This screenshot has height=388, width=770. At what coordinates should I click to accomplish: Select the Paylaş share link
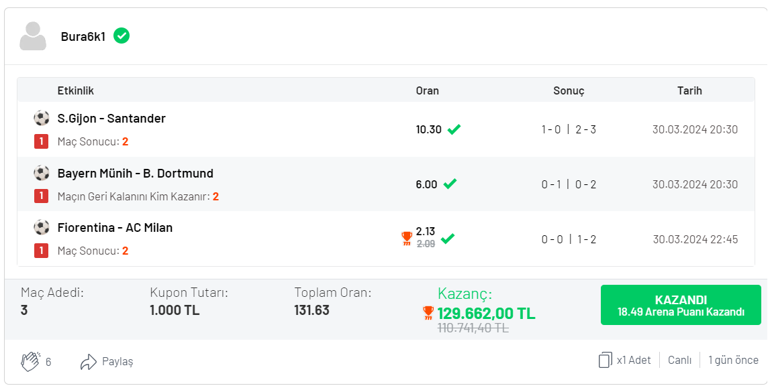click(x=117, y=362)
